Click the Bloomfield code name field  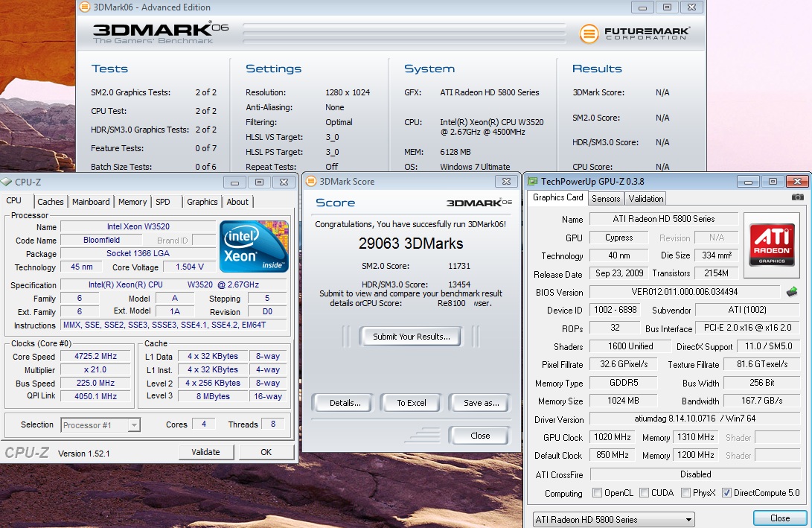tap(101, 240)
